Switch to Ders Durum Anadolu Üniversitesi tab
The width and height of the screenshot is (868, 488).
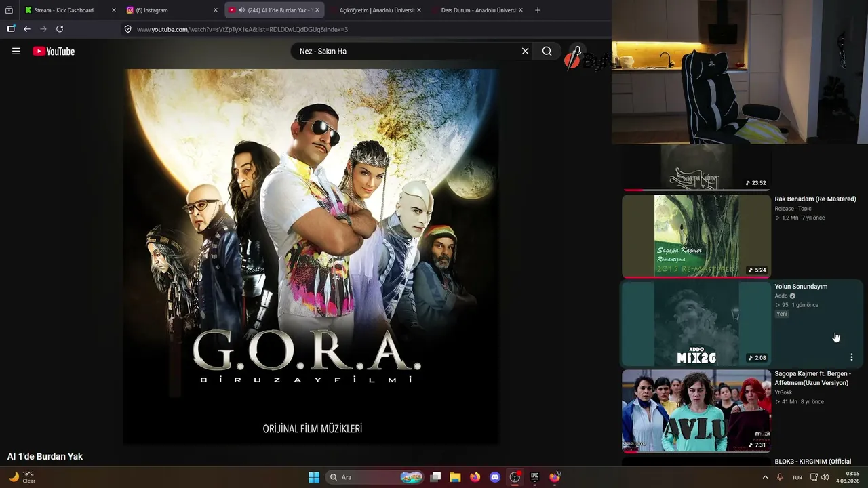point(478,10)
